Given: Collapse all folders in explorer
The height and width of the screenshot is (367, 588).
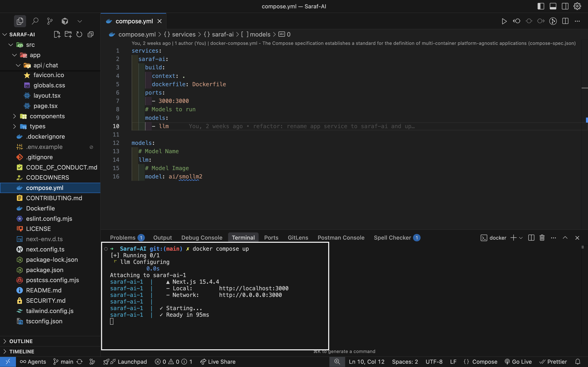Looking at the screenshot, I should point(90,35).
